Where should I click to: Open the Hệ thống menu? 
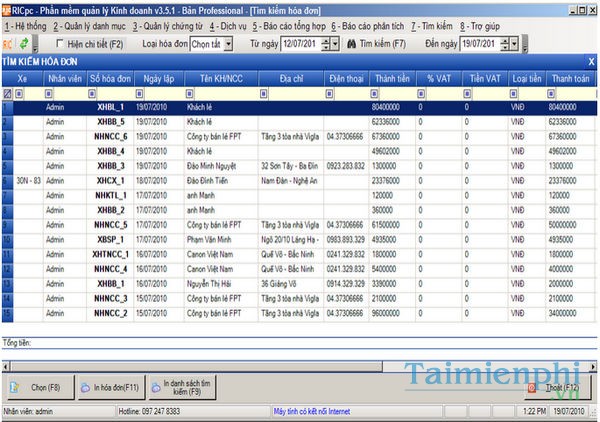[25, 25]
